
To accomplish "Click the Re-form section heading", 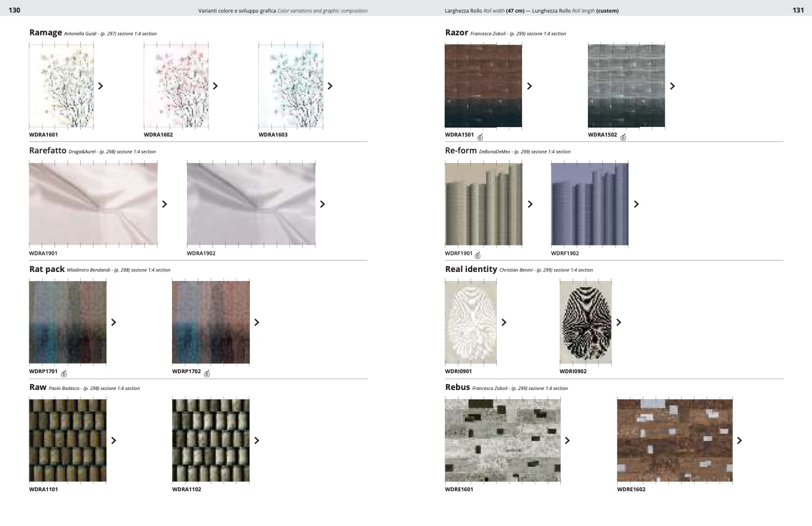I will 461,151.
